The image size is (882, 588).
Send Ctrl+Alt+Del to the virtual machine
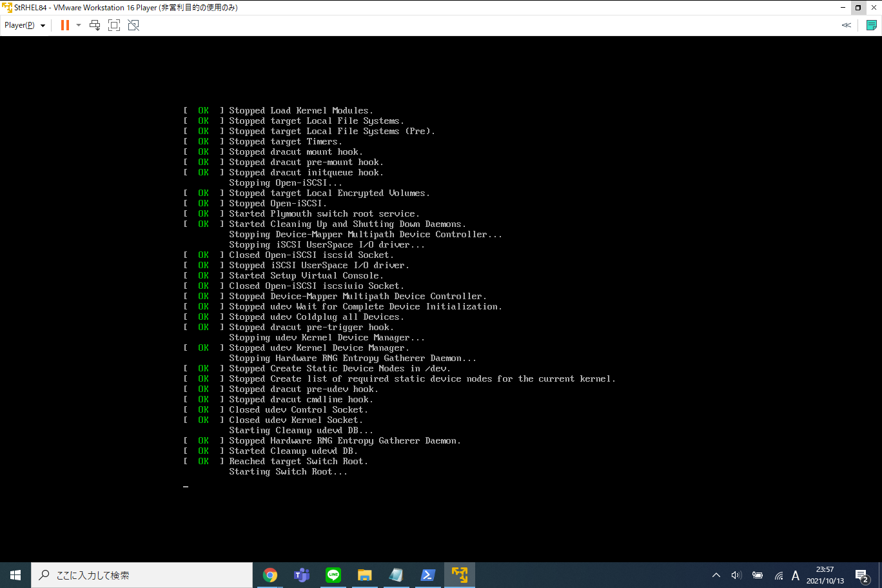coord(95,25)
